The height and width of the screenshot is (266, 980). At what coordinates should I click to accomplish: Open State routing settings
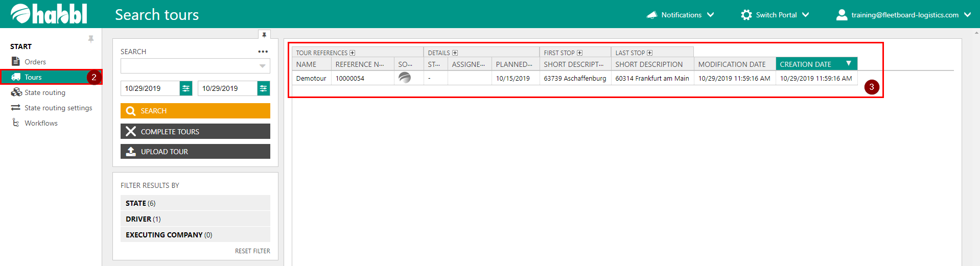[58, 108]
